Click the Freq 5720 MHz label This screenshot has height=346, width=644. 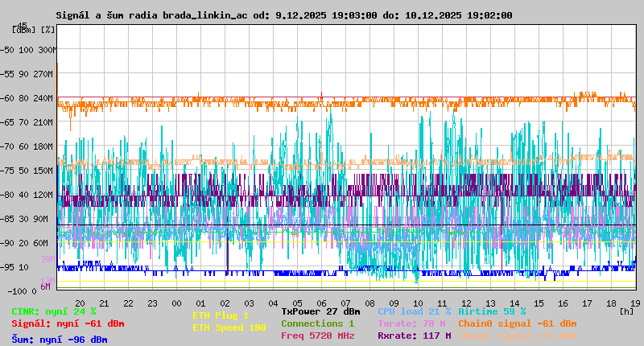coord(317,336)
